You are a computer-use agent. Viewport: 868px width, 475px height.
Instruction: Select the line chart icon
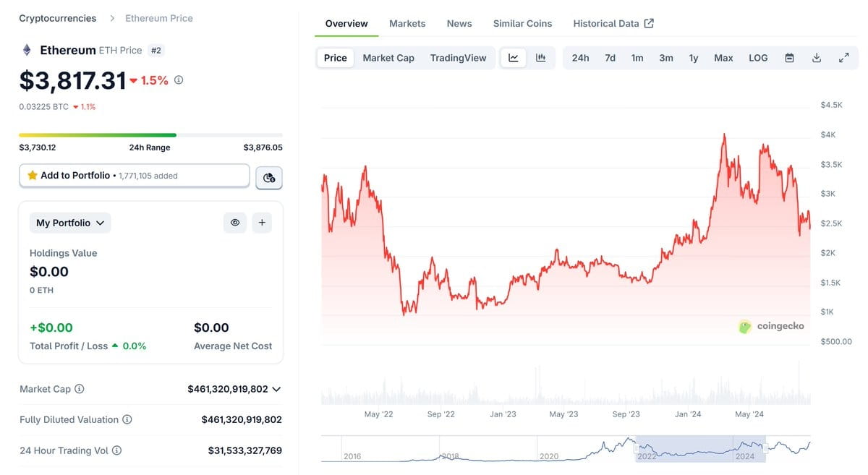[514, 57]
